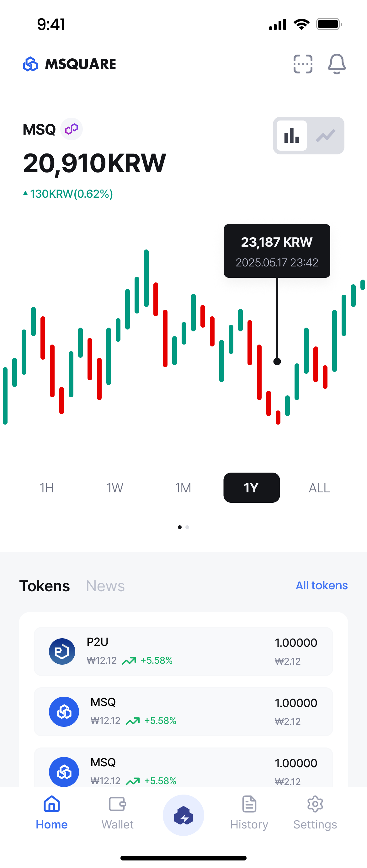
Task: Select the 1M time range
Action: (183, 488)
